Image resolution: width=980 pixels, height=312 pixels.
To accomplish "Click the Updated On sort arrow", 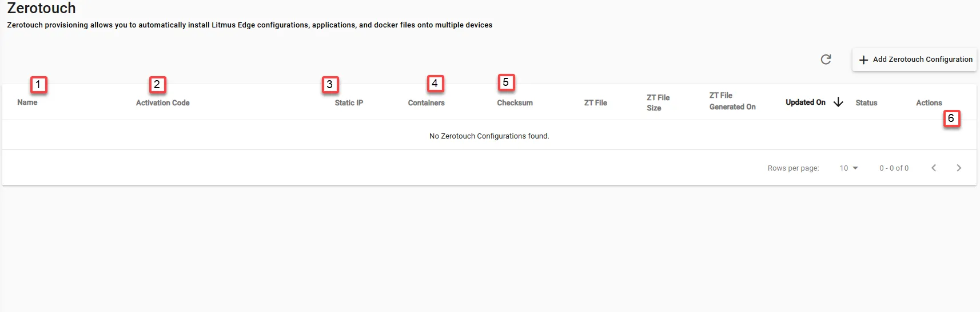I will 838,102.
